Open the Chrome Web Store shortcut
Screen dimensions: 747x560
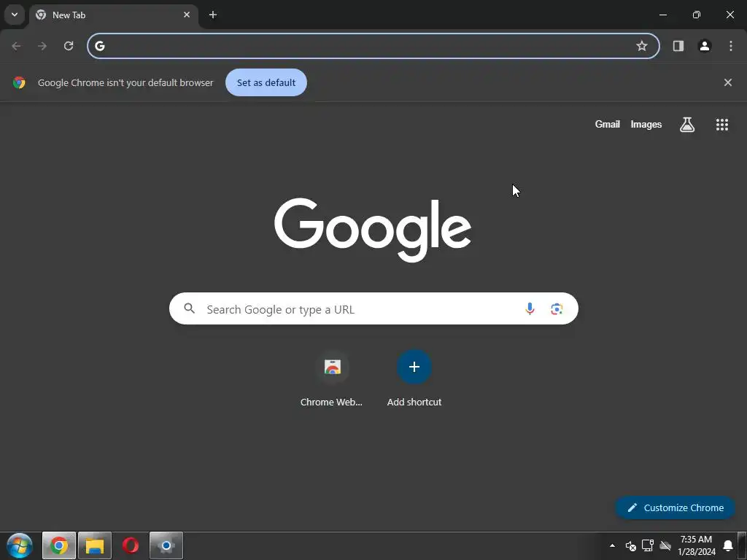click(332, 378)
